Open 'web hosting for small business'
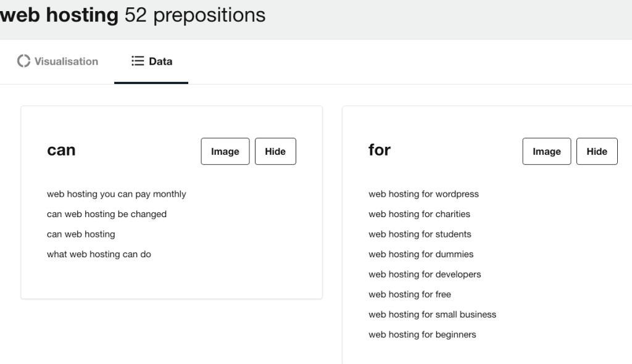 pos(433,315)
